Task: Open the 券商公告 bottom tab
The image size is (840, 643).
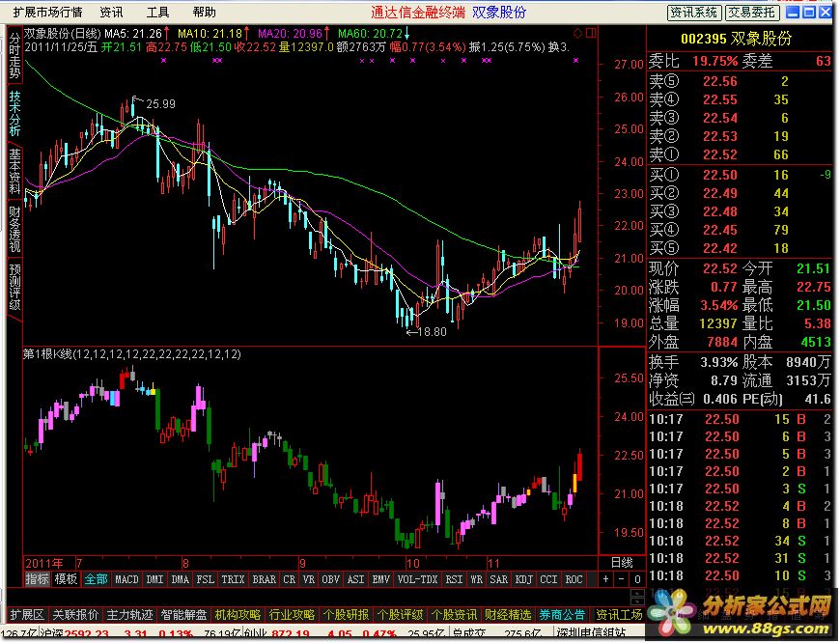Action: [x=562, y=615]
